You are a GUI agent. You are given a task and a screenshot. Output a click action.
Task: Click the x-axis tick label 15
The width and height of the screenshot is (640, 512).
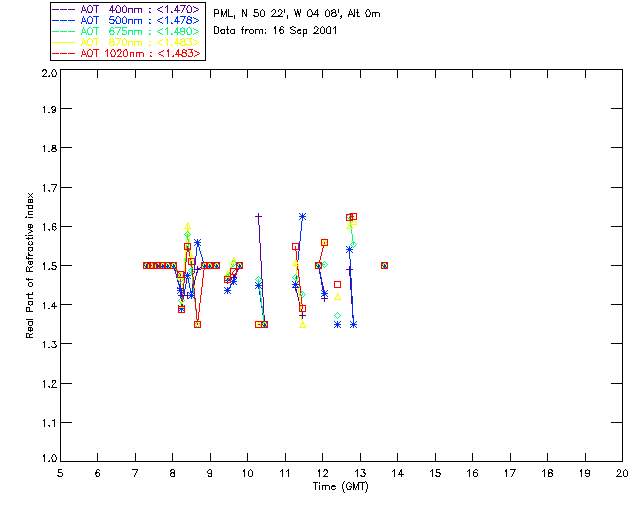(x=435, y=473)
